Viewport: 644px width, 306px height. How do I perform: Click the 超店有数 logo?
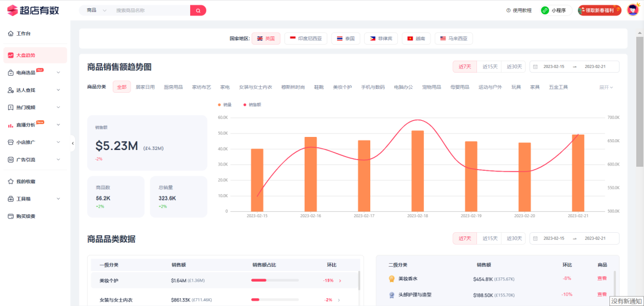pyautogui.click(x=33, y=10)
